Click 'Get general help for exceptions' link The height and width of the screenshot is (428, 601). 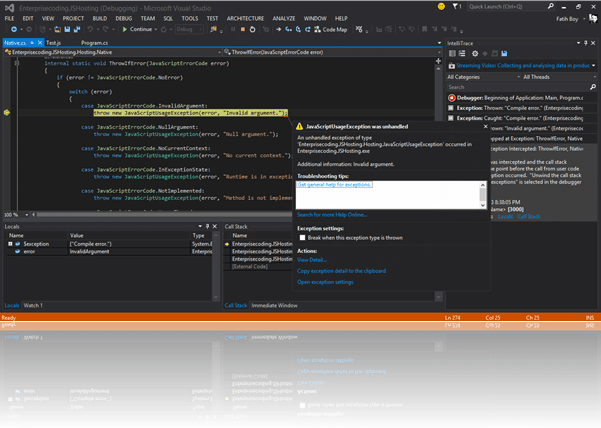pos(334,185)
